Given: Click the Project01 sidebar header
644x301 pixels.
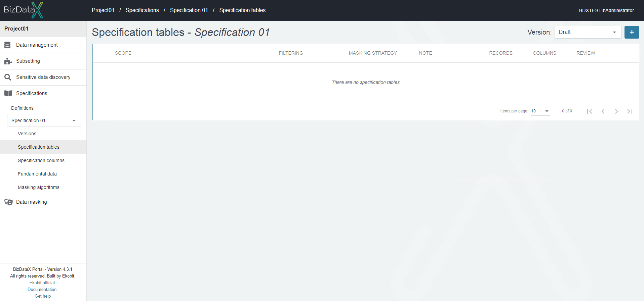Looking at the screenshot, I should coord(43,29).
